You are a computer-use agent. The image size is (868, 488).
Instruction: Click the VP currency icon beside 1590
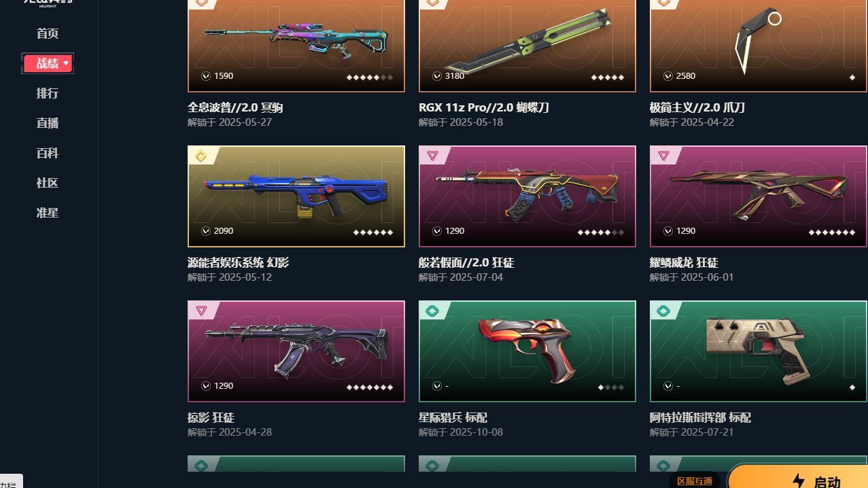point(206,76)
